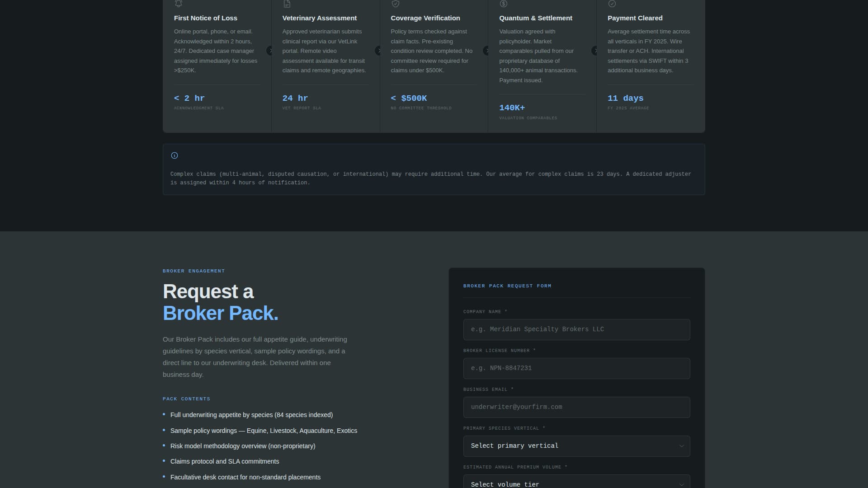Click the '24 hr' vet report SLA value
The height and width of the screenshot is (488, 868).
click(x=295, y=98)
